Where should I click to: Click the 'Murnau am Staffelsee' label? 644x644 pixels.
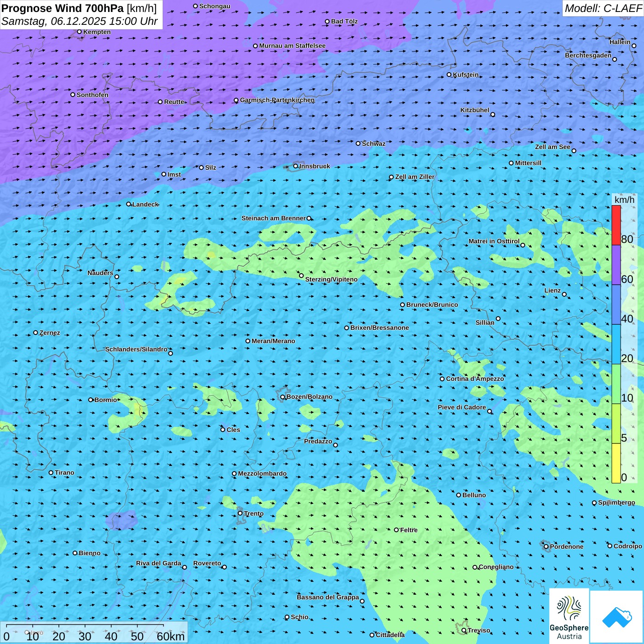(x=292, y=46)
